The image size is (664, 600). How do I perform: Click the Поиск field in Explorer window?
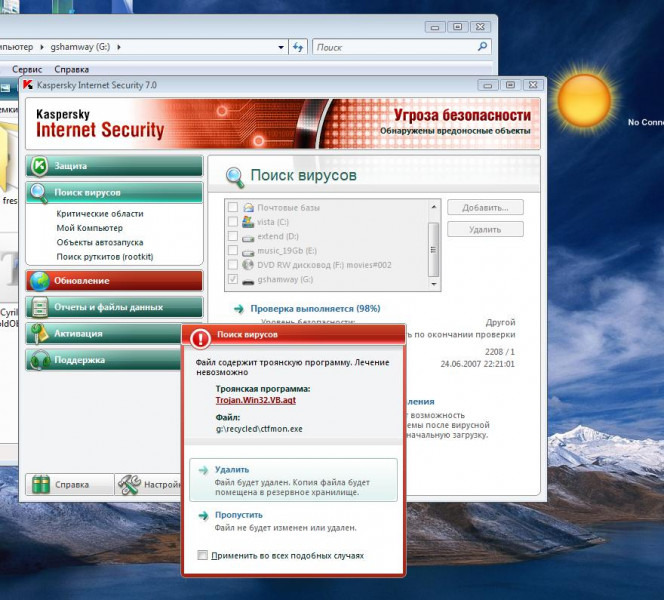[x=401, y=47]
